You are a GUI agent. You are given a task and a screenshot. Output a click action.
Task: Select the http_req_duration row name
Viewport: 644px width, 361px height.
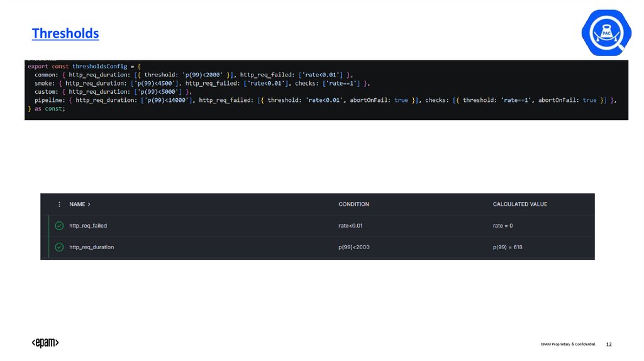pos(92,247)
